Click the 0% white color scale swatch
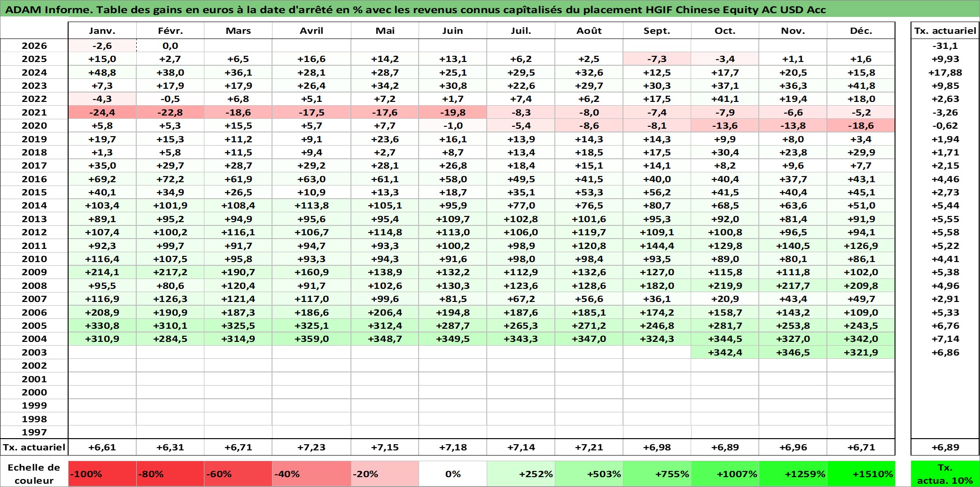Image resolution: width=980 pixels, height=487 pixels. click(x=453, y=474)
